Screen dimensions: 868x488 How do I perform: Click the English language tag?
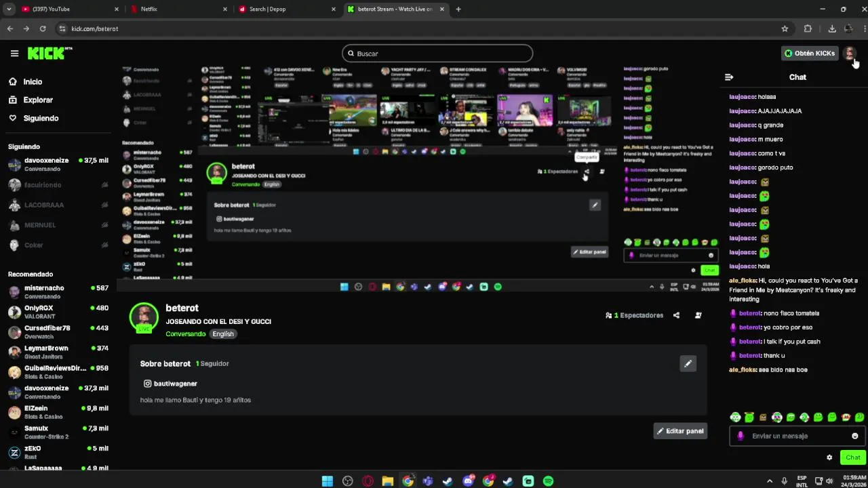pyautogui.click(x=222, y=334)
